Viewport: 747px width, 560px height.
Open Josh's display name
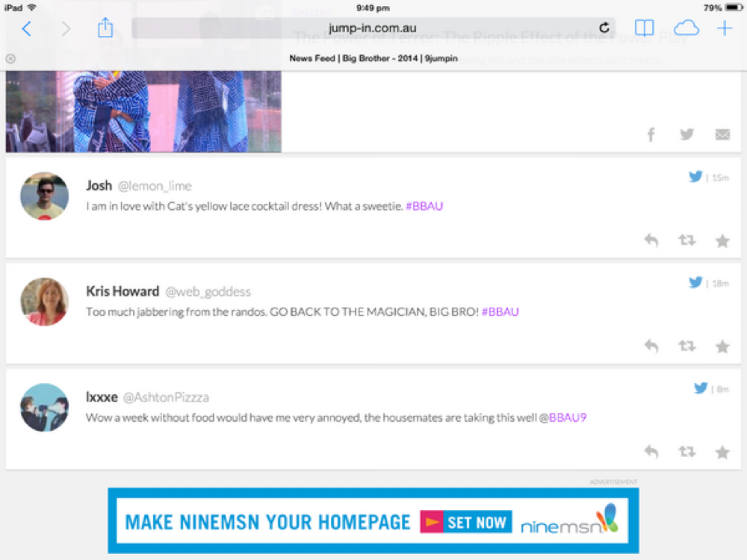99,185
